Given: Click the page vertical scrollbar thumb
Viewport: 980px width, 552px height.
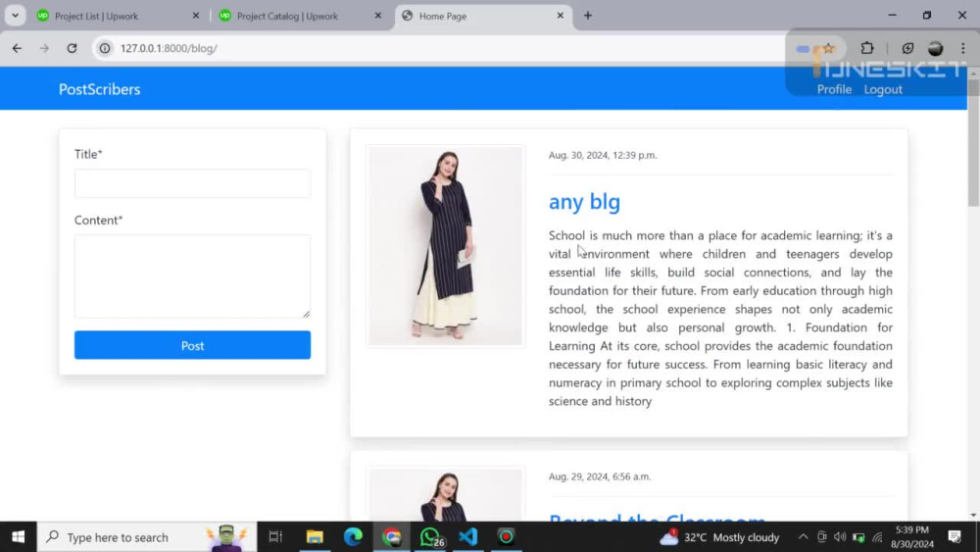Looking at the screenshot, I should 973,142.
